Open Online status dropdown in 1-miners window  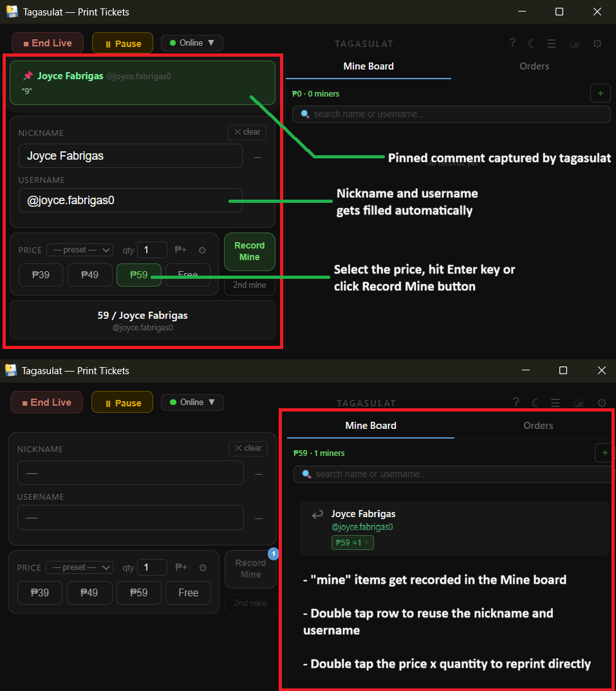tap(192, 402)
